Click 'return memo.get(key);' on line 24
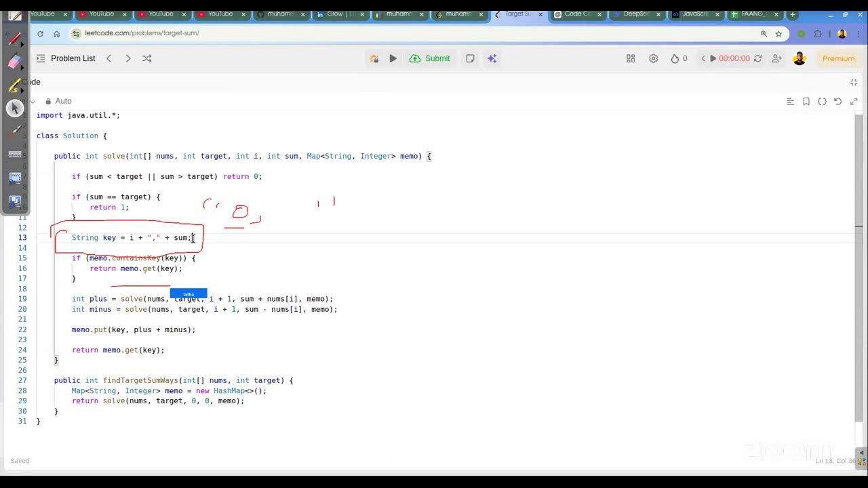 118,350
